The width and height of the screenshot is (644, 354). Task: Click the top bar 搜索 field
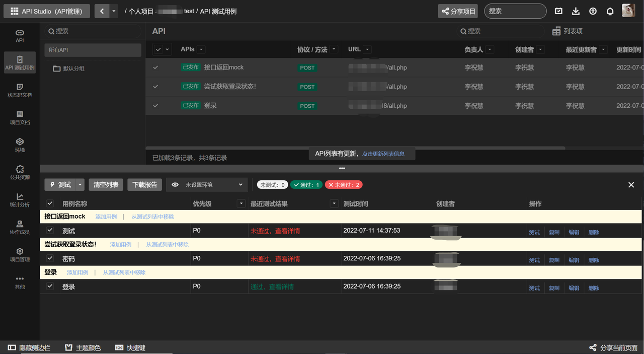tap(515, 11)
